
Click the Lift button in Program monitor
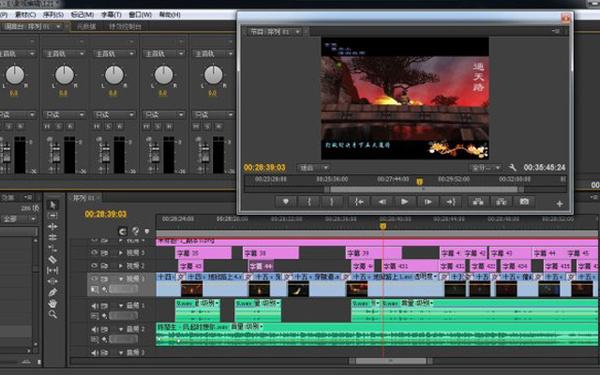click(478, 202)
